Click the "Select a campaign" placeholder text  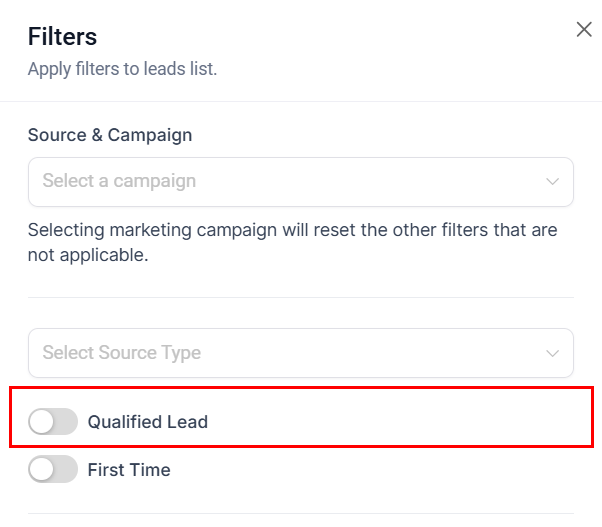(x=119, y=182)
